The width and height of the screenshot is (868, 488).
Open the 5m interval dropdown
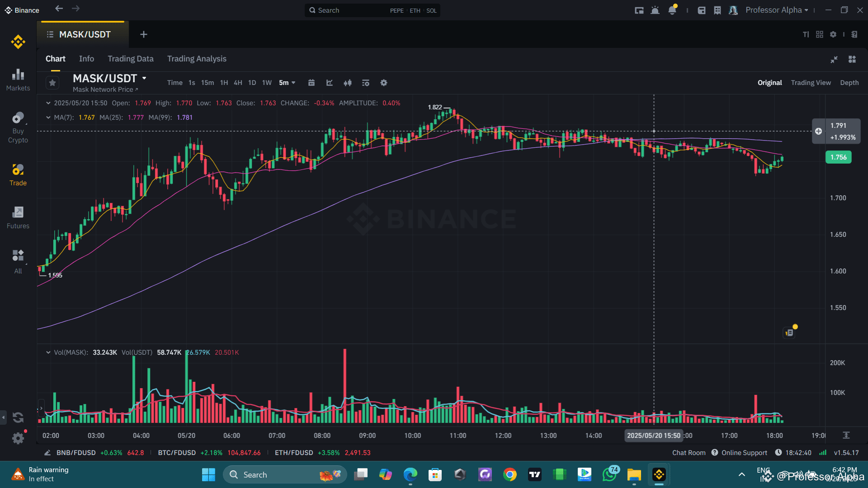pos(287,83)
